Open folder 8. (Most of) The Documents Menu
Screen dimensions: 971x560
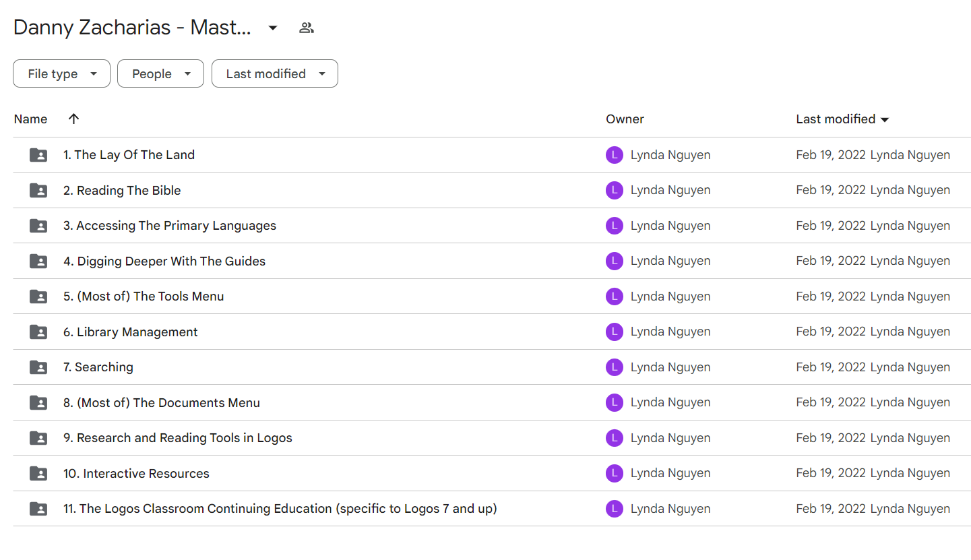(162, 403)
